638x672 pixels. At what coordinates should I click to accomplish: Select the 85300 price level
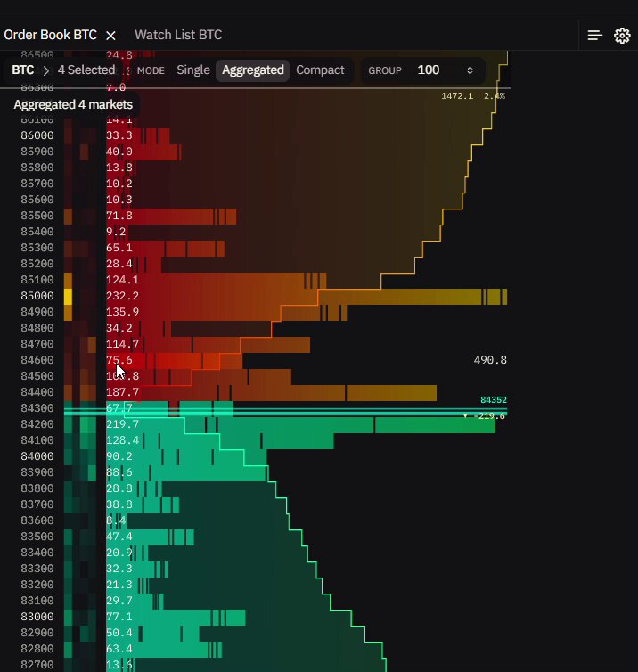coord(37,248)
